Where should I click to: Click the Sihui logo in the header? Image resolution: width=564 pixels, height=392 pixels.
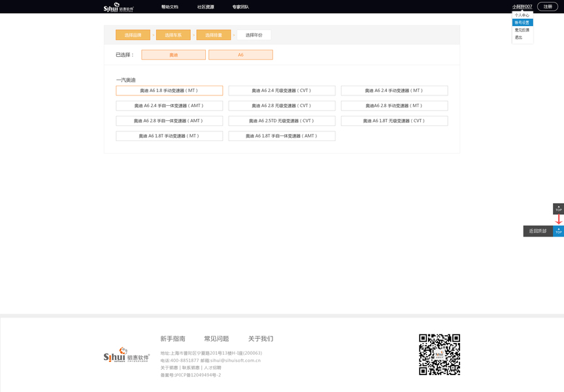(119, 7)
